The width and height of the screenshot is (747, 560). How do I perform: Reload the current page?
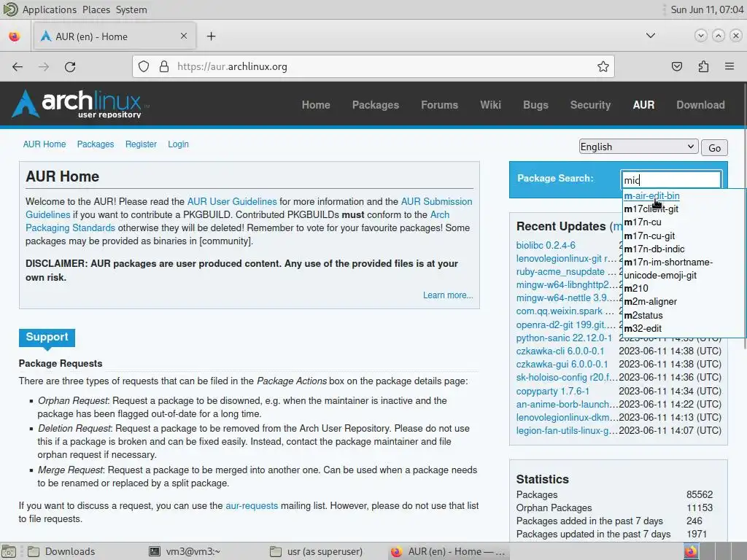[70, 66]
